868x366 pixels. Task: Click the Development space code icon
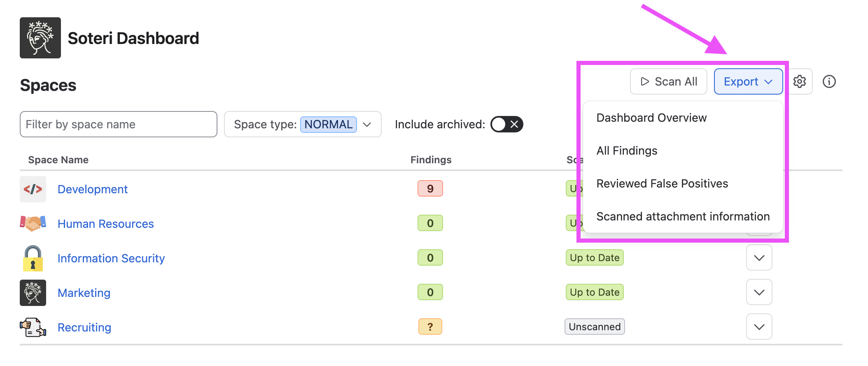[33, 189]
